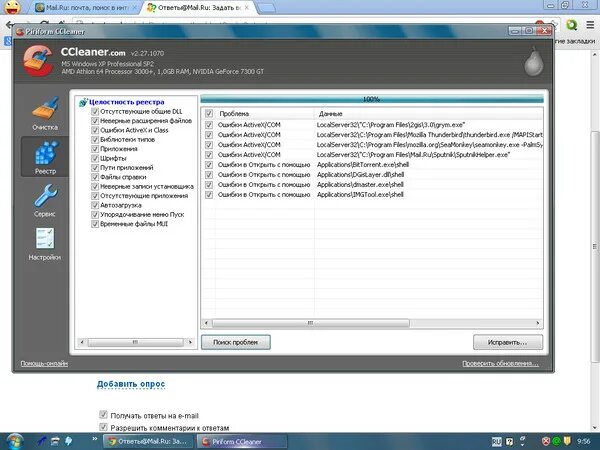The width and height of the screenshot is (600, 450).
Task: Click the red shield tray icon
Action: (x=546, y=441)
